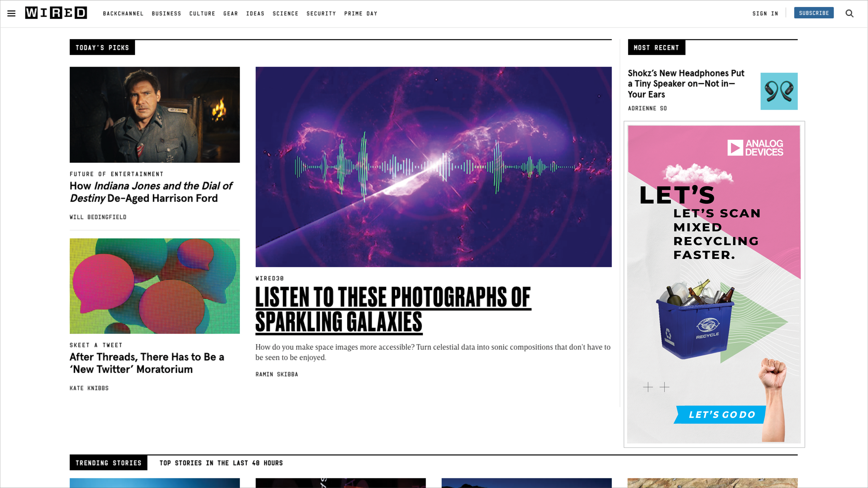Click the speech bubbles article image
The image size is (868, 488).
coord(155,286)
